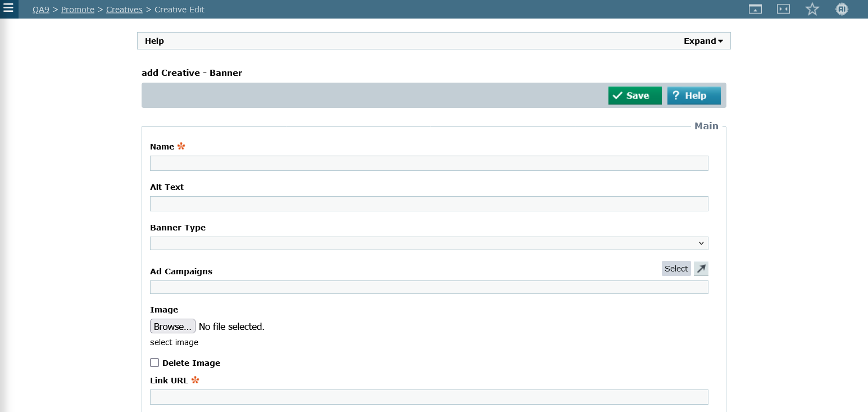The width and height of the screenshot is (868, 412).
Task: Click the Ad Campaigns input box
Action: (429, 287)
